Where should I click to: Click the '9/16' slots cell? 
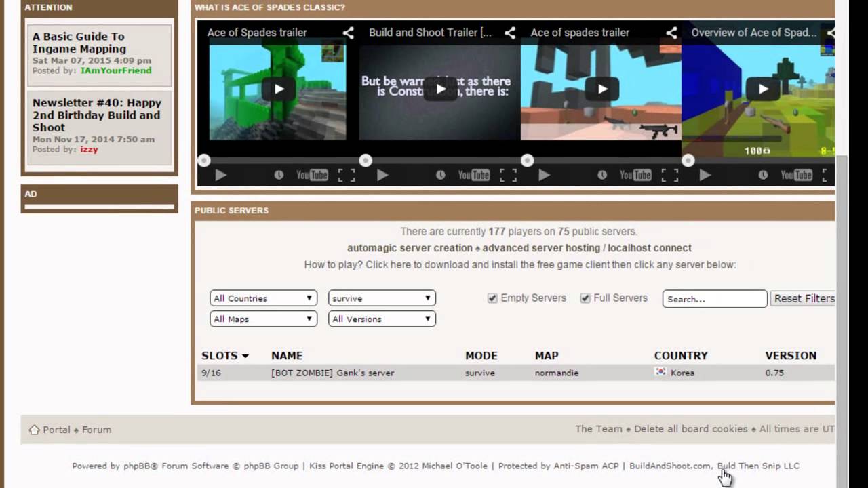click(x=211, y=373)
